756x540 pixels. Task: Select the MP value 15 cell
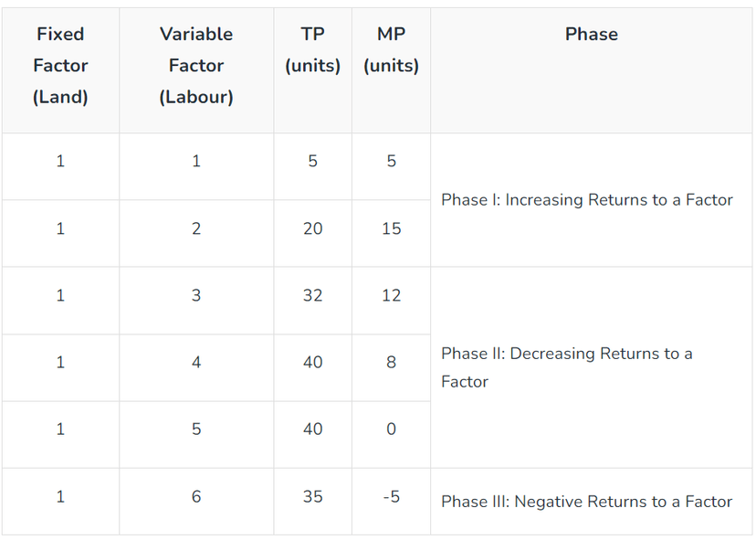click(391, 228)
